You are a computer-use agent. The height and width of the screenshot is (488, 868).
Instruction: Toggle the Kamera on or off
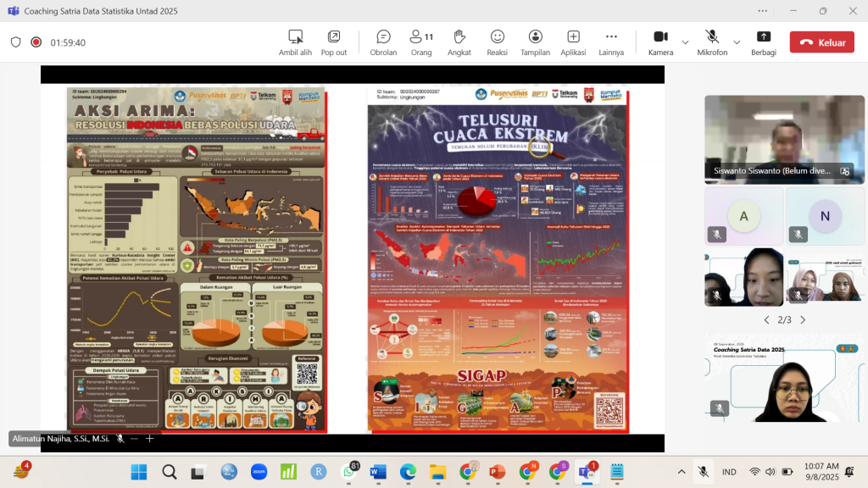click(x=660, y=42)
